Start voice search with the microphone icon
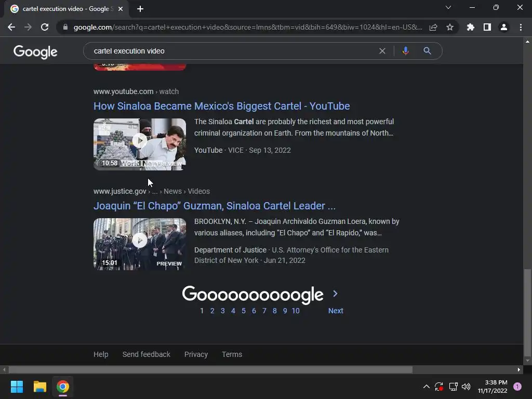The height and width of the screenshot is (399, 532). [x=405, y=51]
